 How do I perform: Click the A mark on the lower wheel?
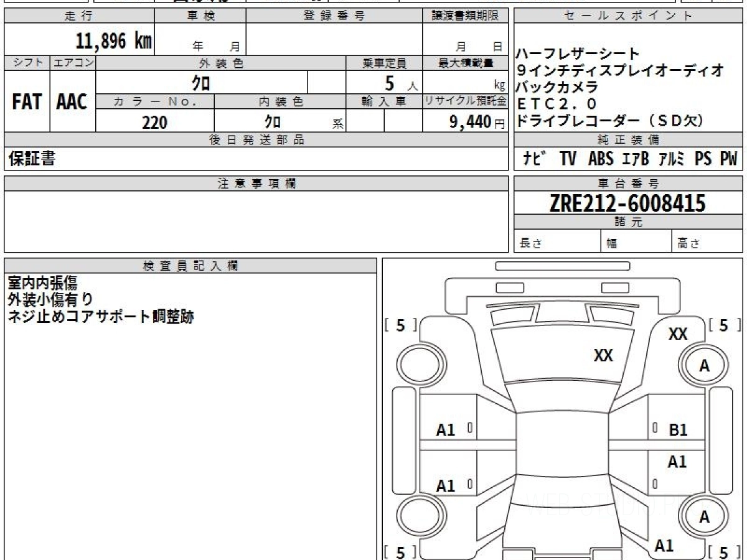[x=704, y=516]
